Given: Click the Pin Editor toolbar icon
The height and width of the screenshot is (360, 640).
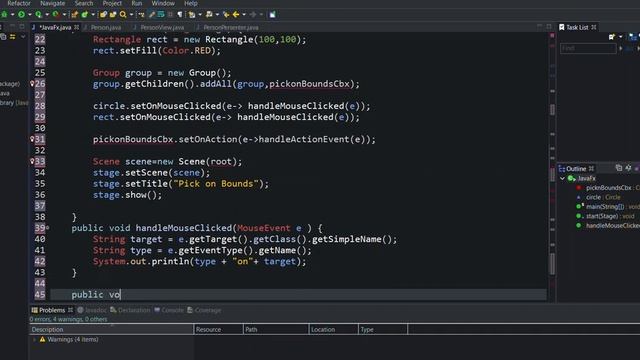Looking at the screenshot, I should [272, 15].
